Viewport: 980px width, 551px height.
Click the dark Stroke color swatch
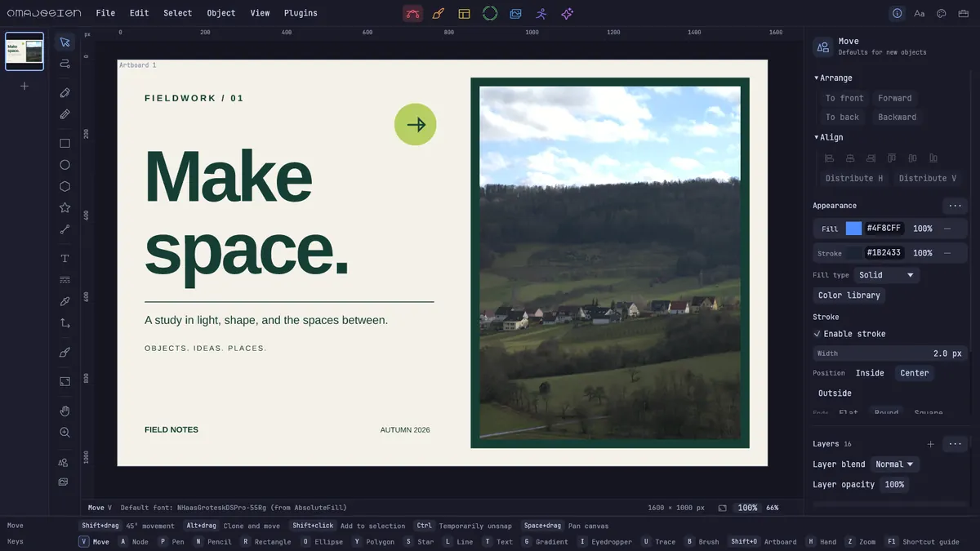854,253
